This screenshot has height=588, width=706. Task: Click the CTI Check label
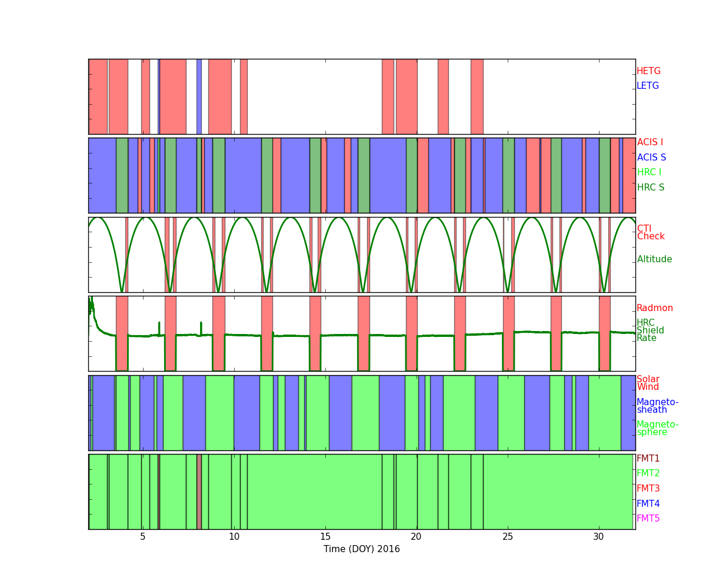tap(651, 233)
